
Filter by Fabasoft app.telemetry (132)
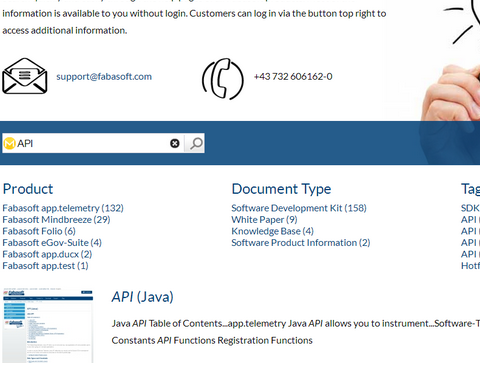[63, 208]
